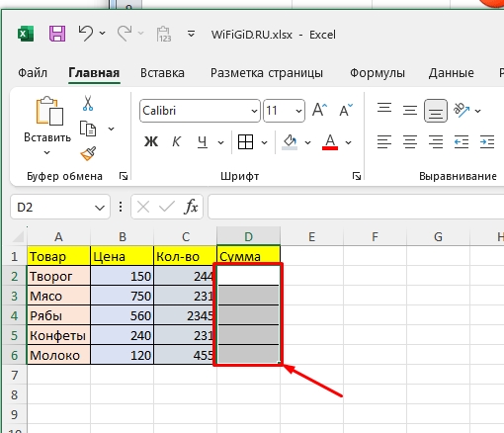This screenshot has height=433, width=504.
Task: Open the fill color palette dropdown
Action: point(307,142)
